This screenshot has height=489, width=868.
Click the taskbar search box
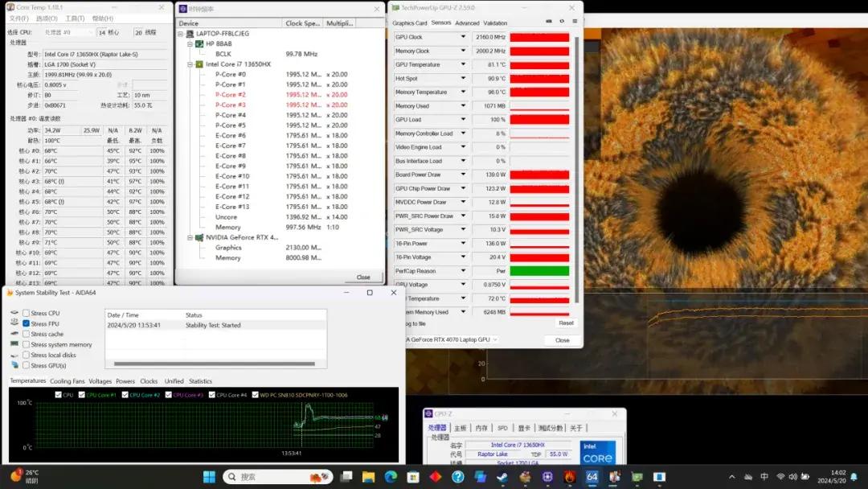coord(277,477)
